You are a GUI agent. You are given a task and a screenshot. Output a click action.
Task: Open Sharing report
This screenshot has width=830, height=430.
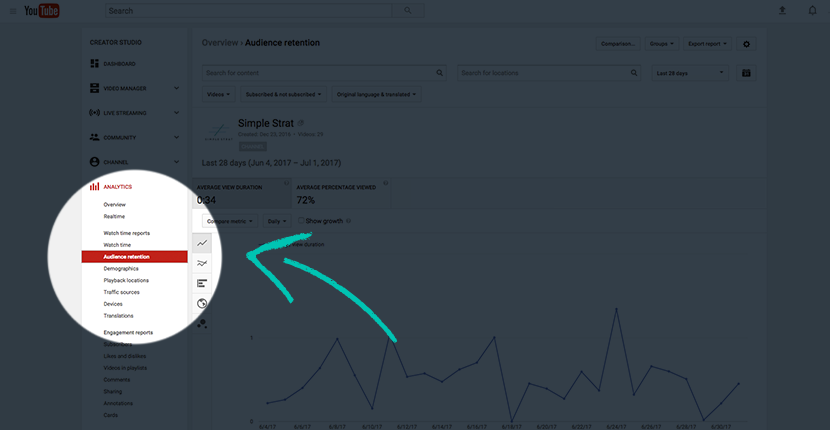click(x=112, y=392)
